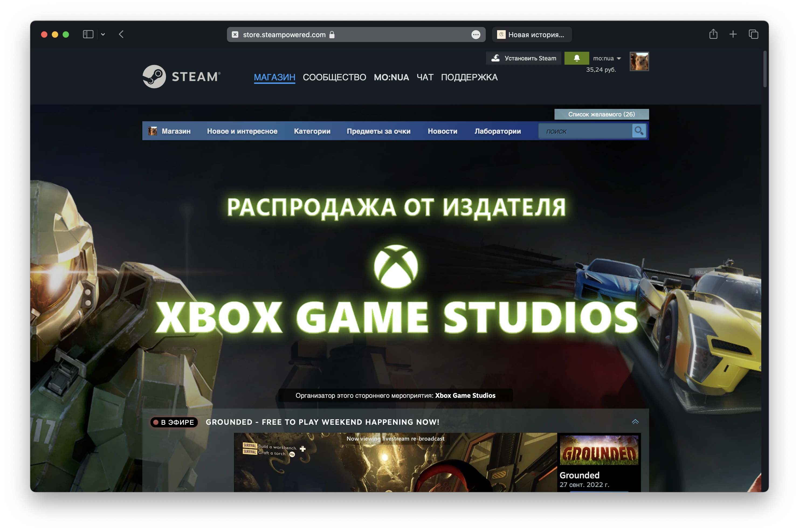
Task: Open a new tab with the plus icon
Action: tap(733, 34)
